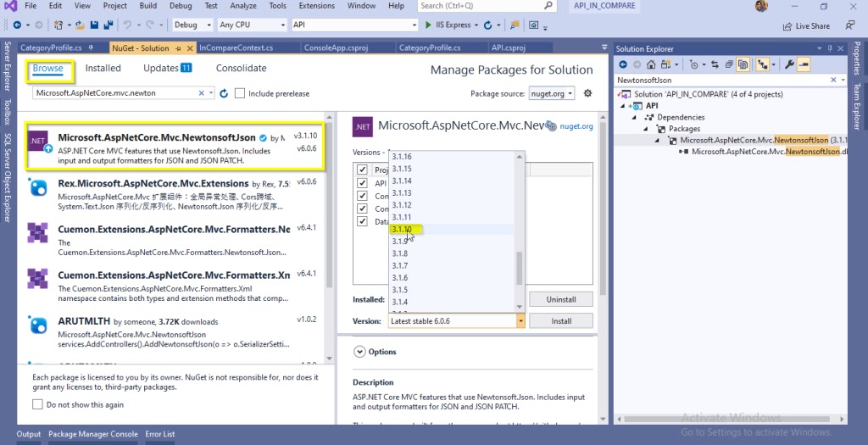Click the Install button
The image size is (868, 445).
(x=561, y=321)
